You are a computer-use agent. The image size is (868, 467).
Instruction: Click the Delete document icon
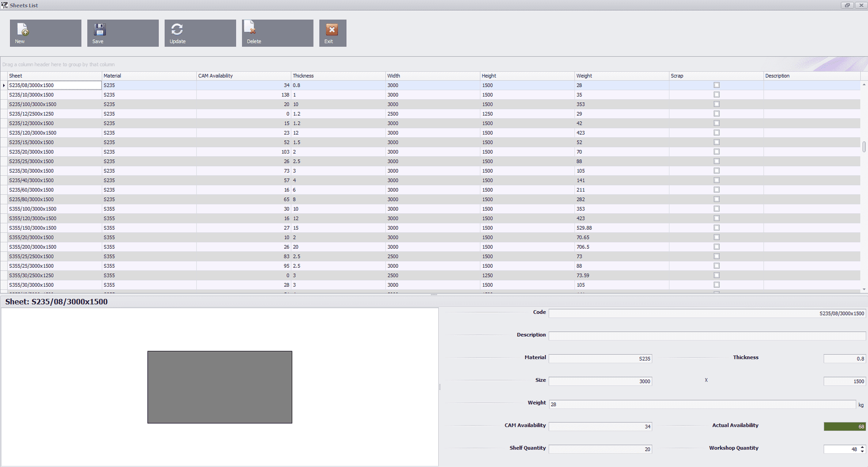(x=250, y=28)
